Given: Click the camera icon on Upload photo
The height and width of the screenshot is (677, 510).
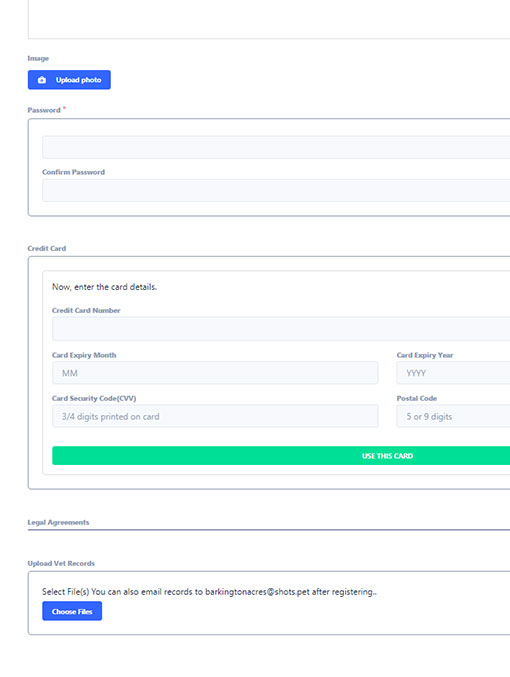Looking at the screenshot, I should [x=42, y=80].
